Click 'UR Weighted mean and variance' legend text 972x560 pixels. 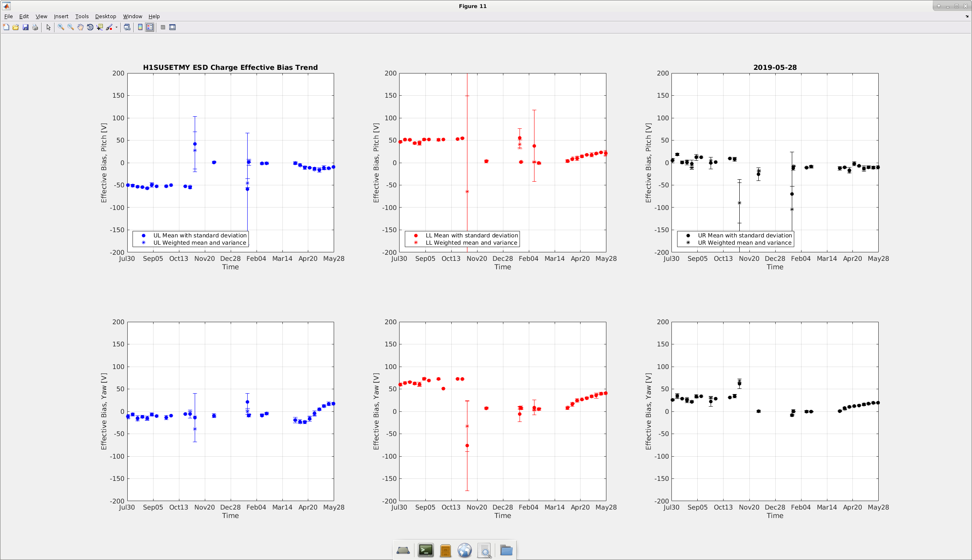tap(745, 243)
